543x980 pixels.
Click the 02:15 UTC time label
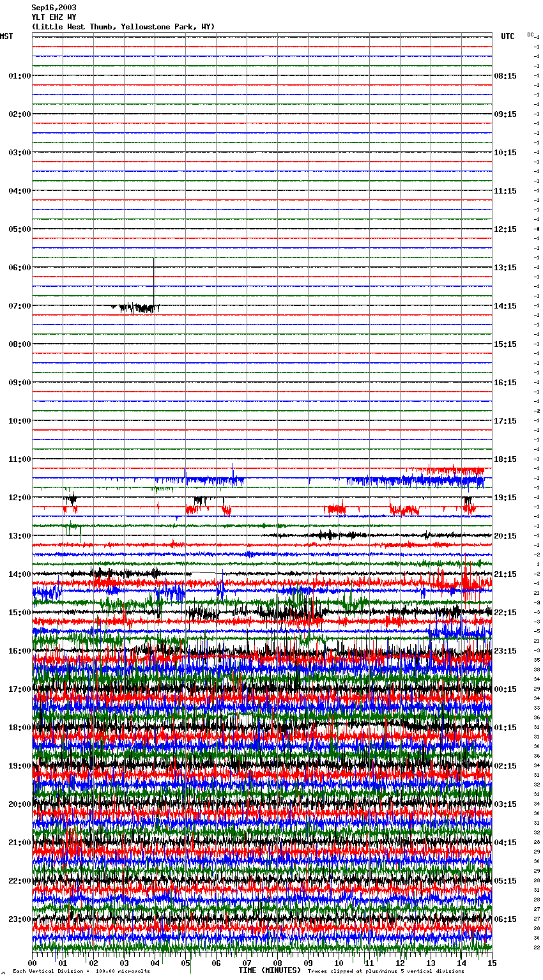pyautogui.click(x=505, y=766)
